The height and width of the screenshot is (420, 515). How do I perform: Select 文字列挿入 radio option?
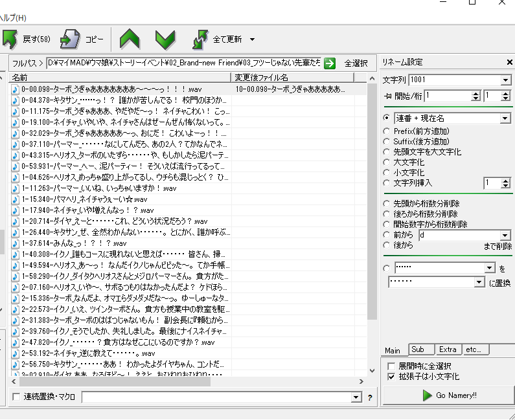tap(387, 182)
